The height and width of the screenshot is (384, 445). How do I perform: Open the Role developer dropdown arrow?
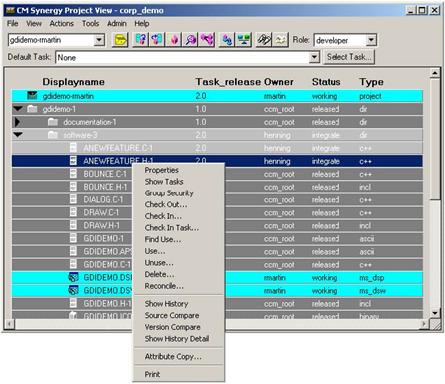coord(371,40)
